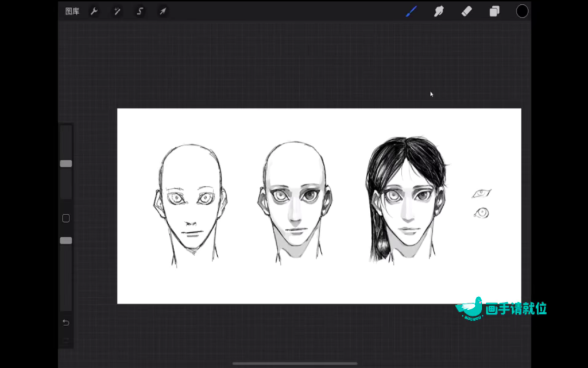Image resolution: width=588 pixels, height=368 pixels.
Task: Open the 图库 gallery
Action: pos(72,11)
